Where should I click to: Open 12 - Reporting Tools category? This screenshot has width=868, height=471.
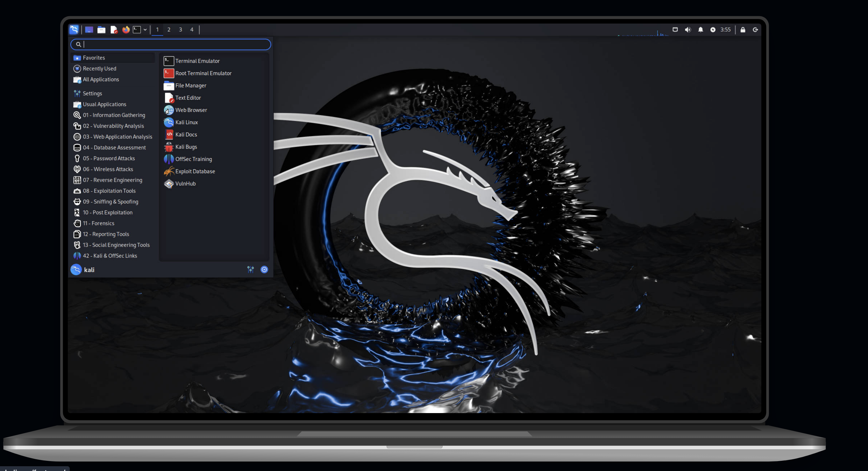pos(113,234)
